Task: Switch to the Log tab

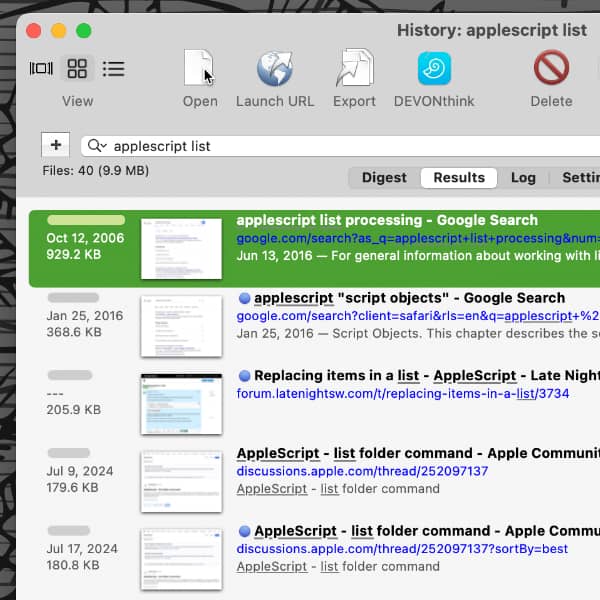Action: click(x=523, y=178)
